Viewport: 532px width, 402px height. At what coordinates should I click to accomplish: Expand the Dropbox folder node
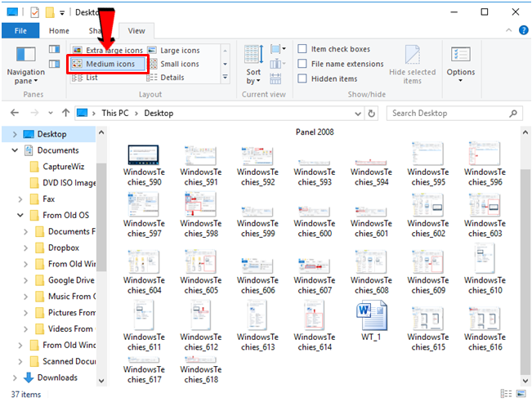[x=25, y=248]
